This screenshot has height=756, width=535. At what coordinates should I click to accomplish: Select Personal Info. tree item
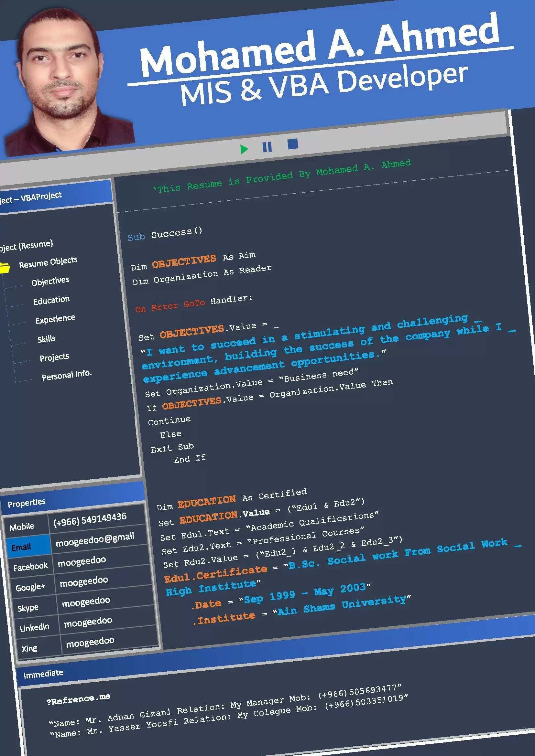click(x=67, y=375)
